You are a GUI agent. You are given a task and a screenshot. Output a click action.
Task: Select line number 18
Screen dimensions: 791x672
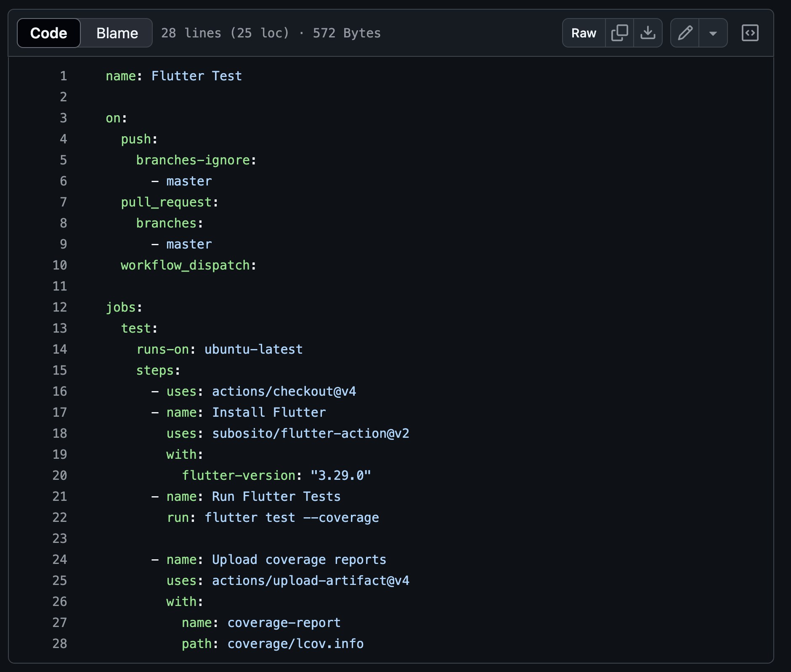point(60,433)
